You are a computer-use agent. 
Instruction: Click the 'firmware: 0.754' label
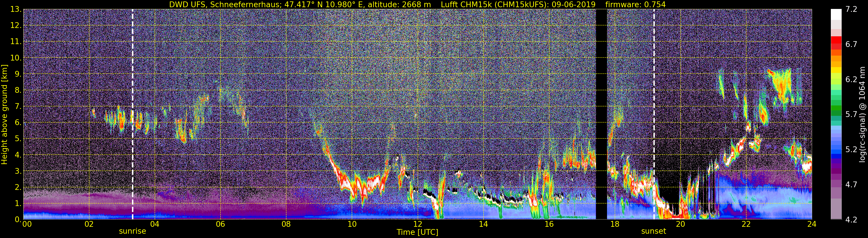[x=635, y=4]
